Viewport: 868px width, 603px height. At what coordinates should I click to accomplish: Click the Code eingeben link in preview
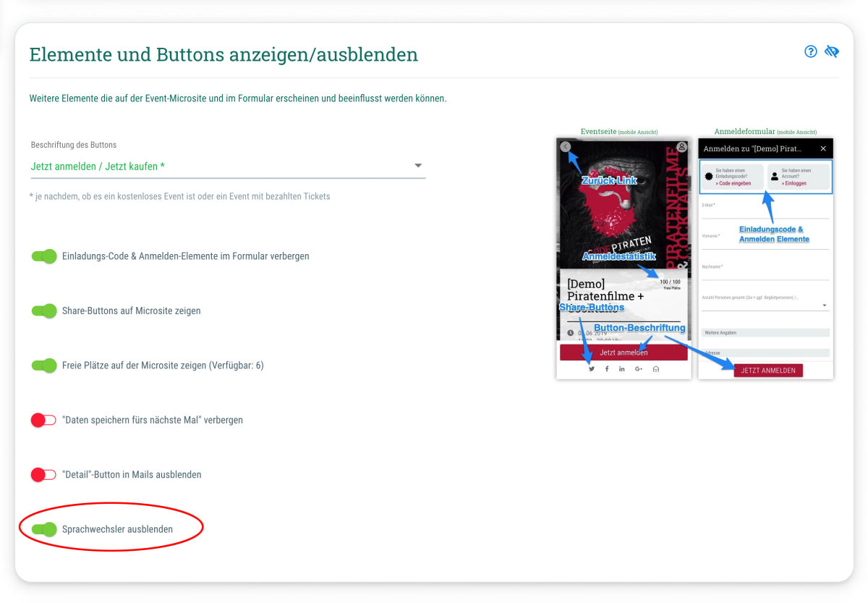pos(733,183)
